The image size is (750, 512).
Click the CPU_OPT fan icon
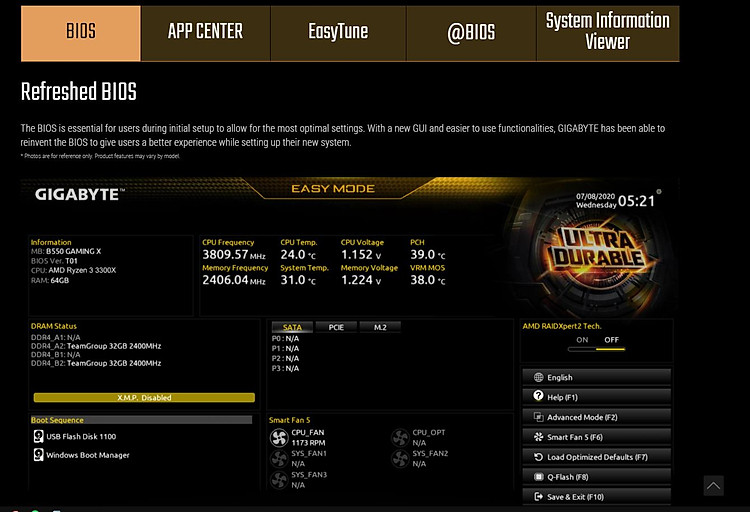coord(400,437)
